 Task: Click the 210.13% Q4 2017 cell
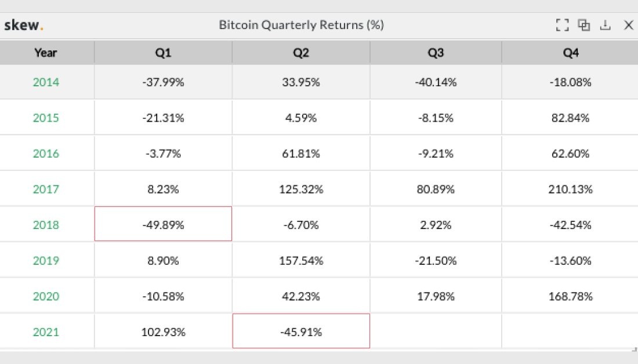pyautogui.click(x=571, y=190)
